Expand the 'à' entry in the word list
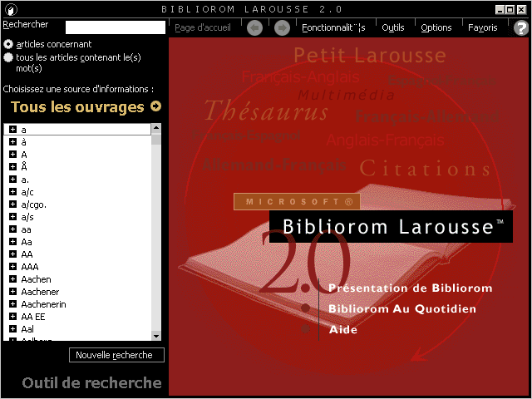Image resolution: width=532 pixels, height=399 pixels. [x=13, y=142]
